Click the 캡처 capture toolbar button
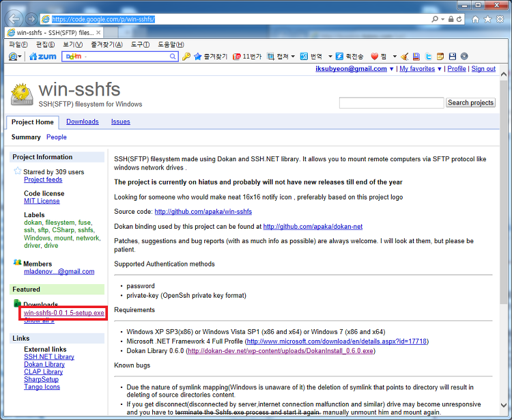The height and width of the screenshot is (420, 512). [278, 57]
